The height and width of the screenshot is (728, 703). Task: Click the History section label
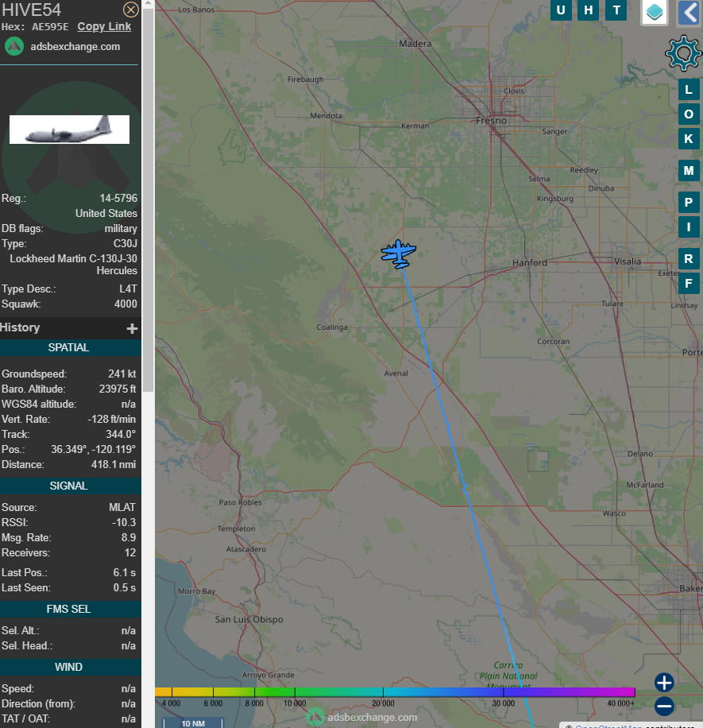[20, 327]
